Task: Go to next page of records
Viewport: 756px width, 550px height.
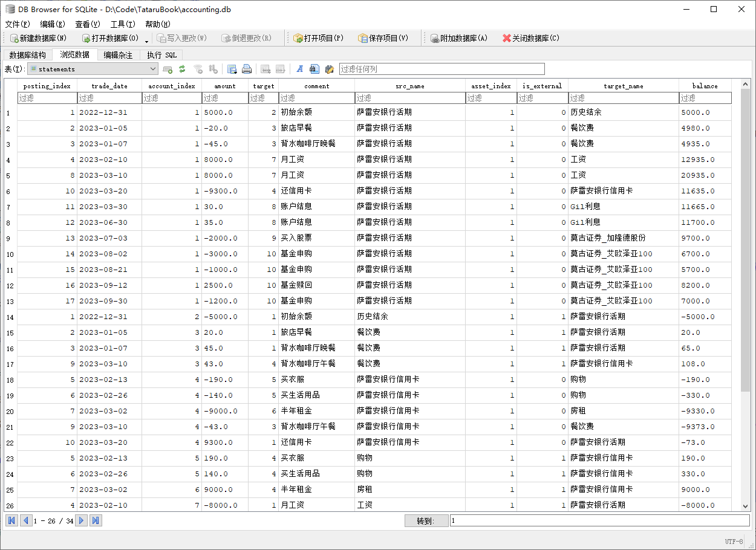Action: click(x=82, y=520)
